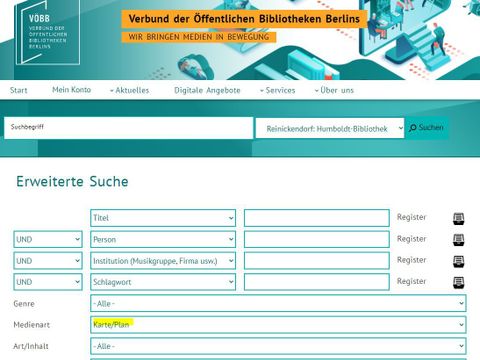The width and height of the screenshot is (480, 360).
Task: Click the Institution text input field
Action: 317,261
